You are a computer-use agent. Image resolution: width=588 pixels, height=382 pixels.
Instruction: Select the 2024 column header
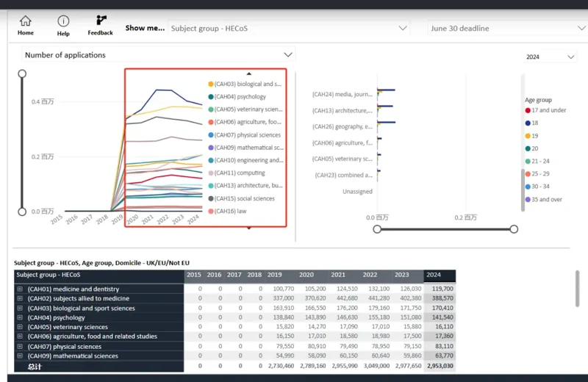(x=440, y=275)
